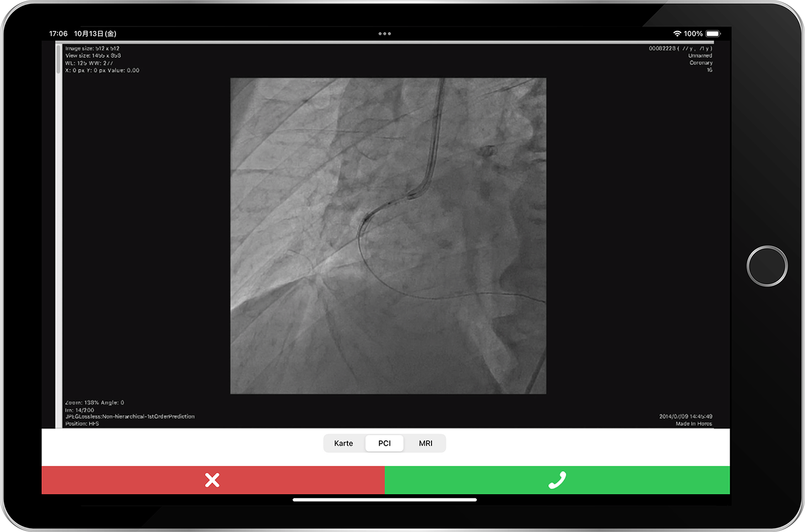This screenshot has height=532, width=805.
Task: Tap the battery icon in status bar
Action: pyautogui.click(x=713, y=34)
